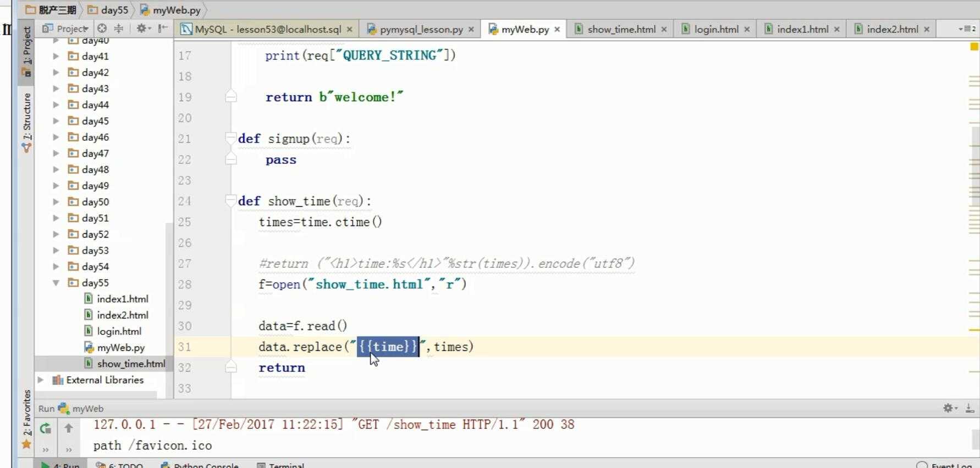Open the Python Console tab

(200, 465)
